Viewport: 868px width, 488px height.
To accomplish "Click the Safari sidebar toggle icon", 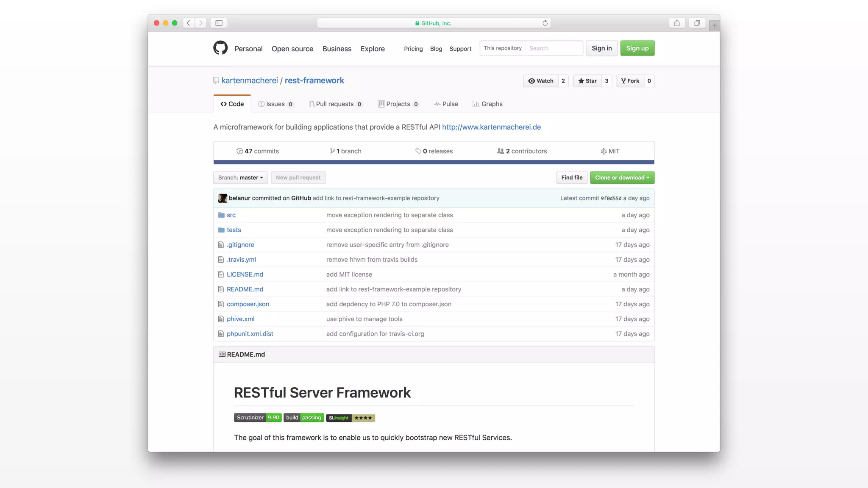I will [219, 23].
